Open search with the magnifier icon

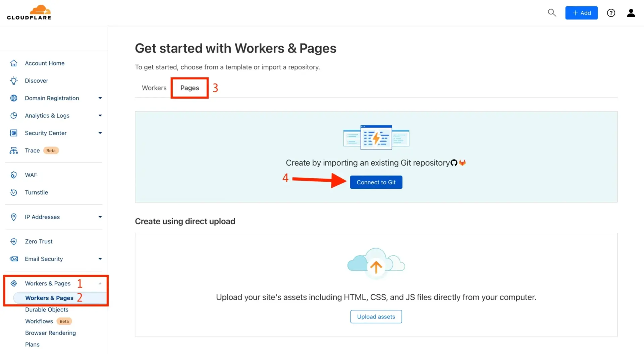(x=552, y=13)
